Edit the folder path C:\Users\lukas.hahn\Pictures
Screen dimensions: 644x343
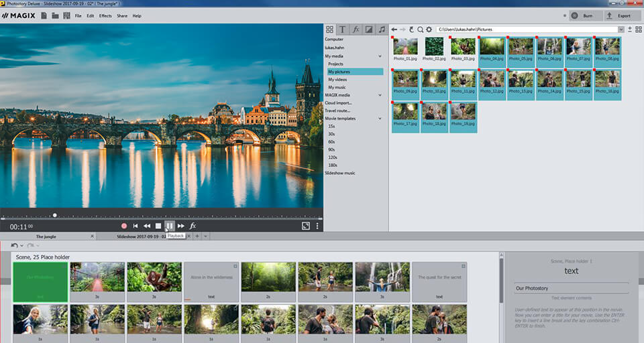527,29
